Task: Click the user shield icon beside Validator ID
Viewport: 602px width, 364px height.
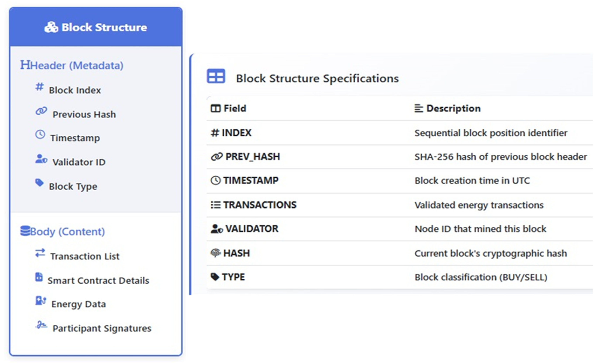Action: pyautogui.click(x=41, y=159)
